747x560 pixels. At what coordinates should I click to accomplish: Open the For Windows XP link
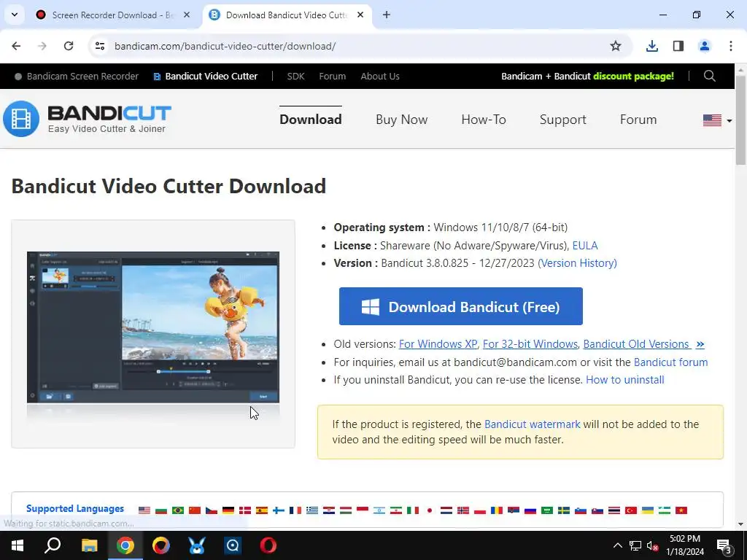click(438, 344)
